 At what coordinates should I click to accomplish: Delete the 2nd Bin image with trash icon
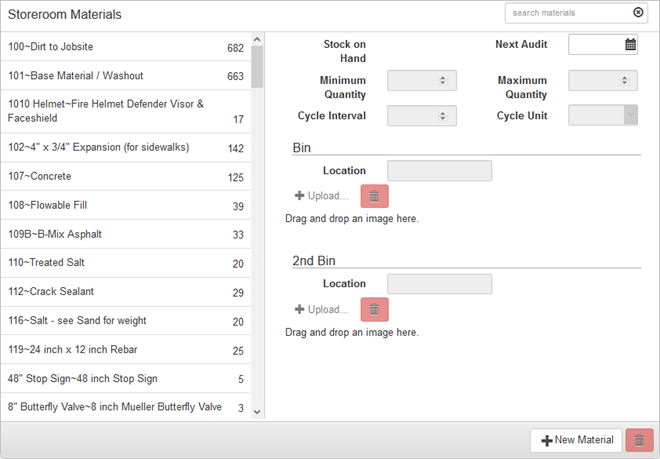pos(374,309)
